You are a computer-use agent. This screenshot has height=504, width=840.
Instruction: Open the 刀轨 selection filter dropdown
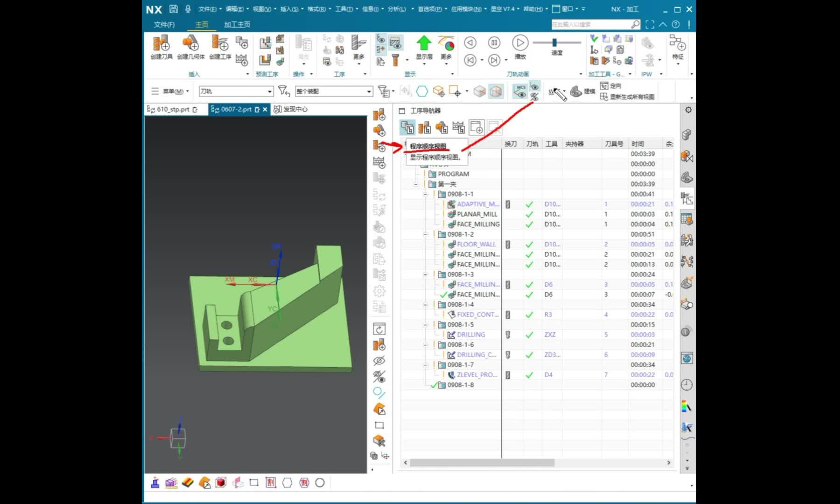236,91
